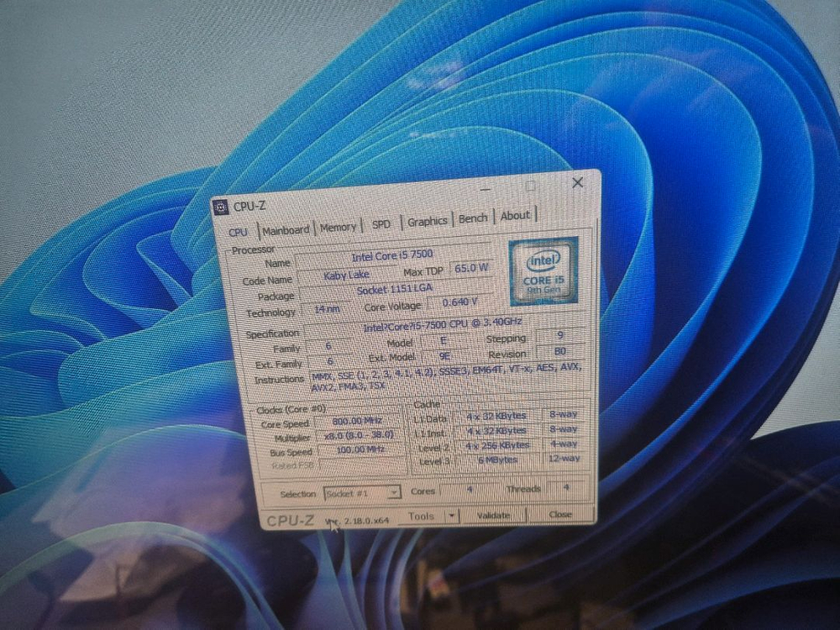Click the Intel Core i5 logo badge
The width and height of the screenshot is (840, 630).
[543, 271]
